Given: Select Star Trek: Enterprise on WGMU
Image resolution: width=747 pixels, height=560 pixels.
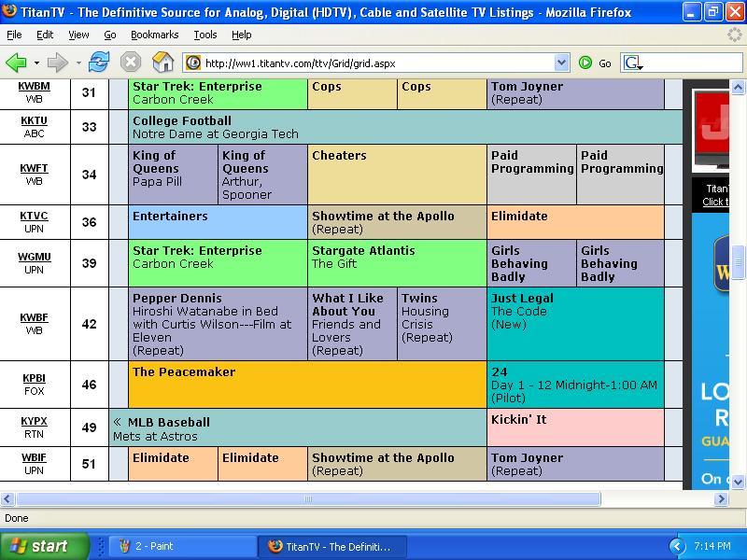Looking at the screenshot, I should pos(218,263).
